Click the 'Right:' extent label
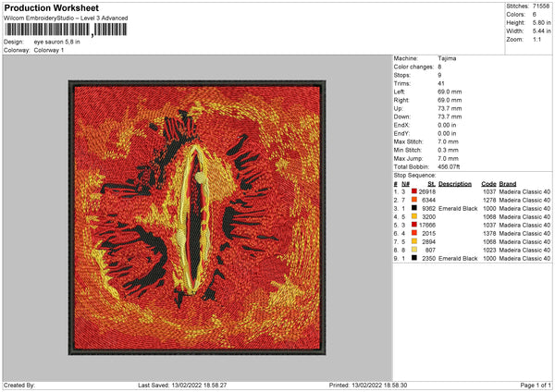Screen dimensions: 555x392 click(x=401, y=100)
